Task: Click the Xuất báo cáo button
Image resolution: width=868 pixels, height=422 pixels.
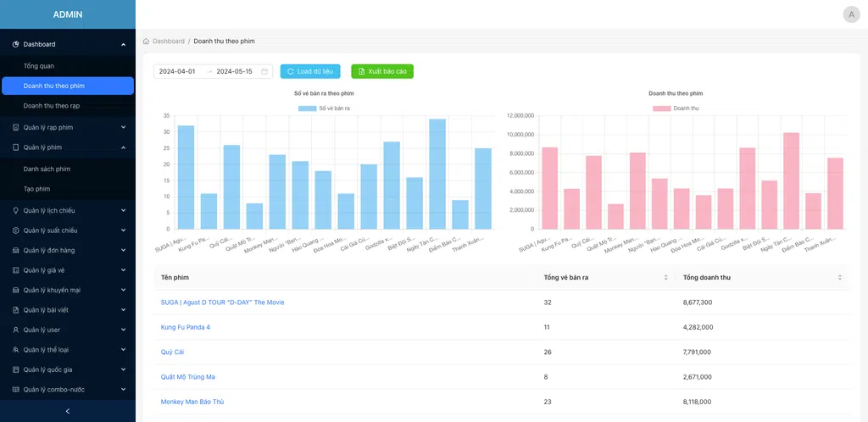Action: click(x=382, y=71)
